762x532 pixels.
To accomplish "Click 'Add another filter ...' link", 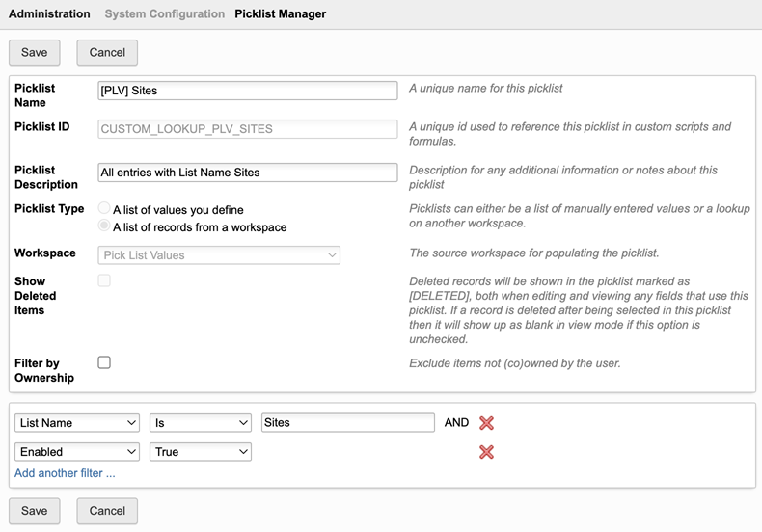I will click(x=65, y=473).
